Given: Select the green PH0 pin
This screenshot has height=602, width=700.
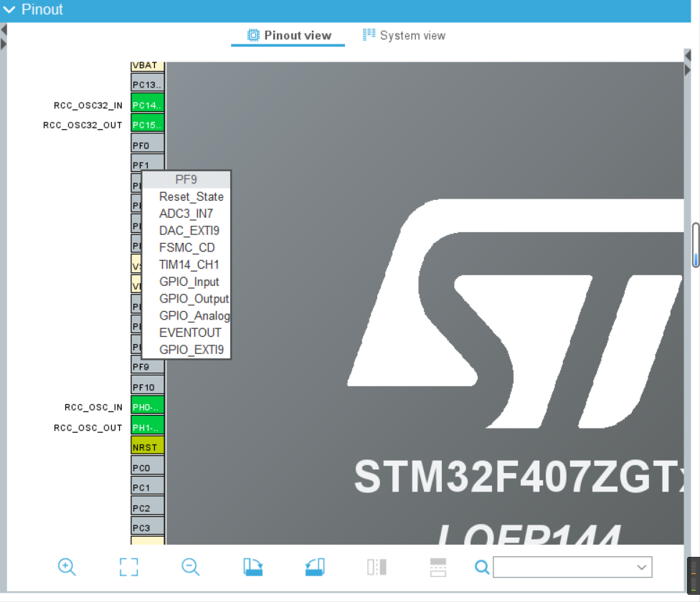Looking at the screenshot, I should (x=148, y=406).
